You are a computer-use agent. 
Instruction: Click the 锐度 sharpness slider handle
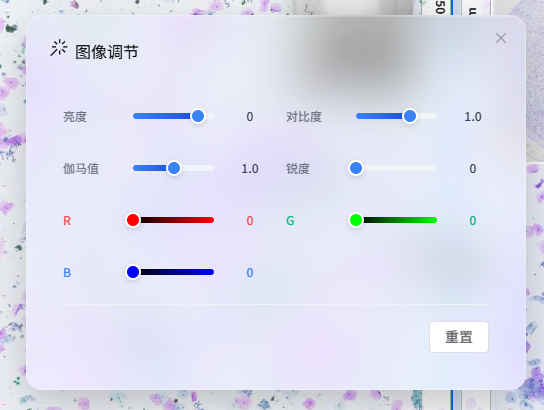pos(356,168)
